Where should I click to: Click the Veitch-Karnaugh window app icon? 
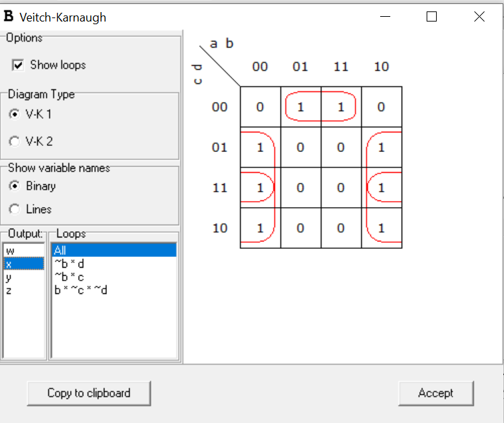pos(9,17)
